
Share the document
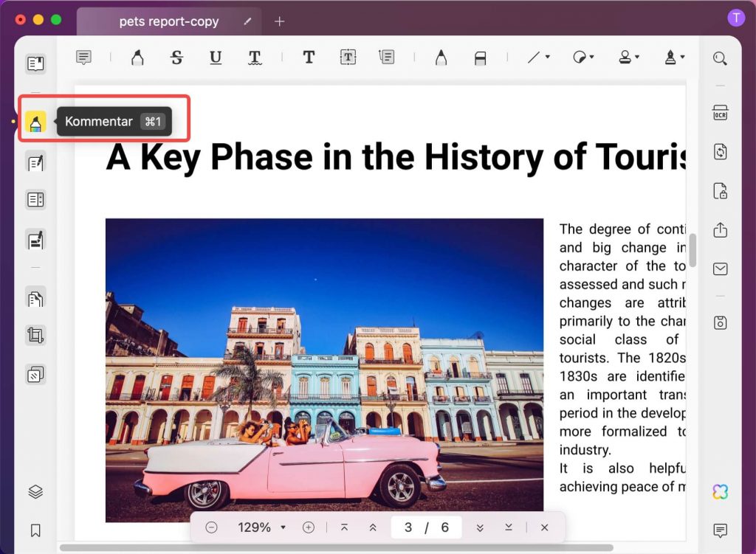pos(720,230)
